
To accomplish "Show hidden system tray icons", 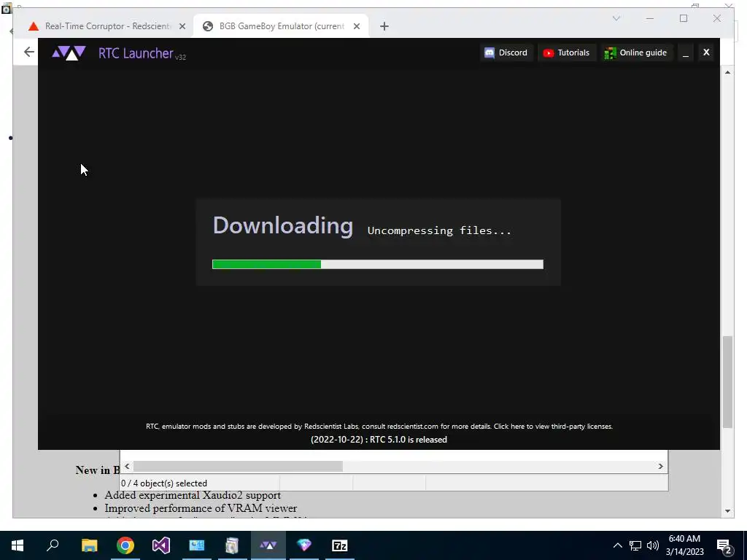I will [617, 545].
